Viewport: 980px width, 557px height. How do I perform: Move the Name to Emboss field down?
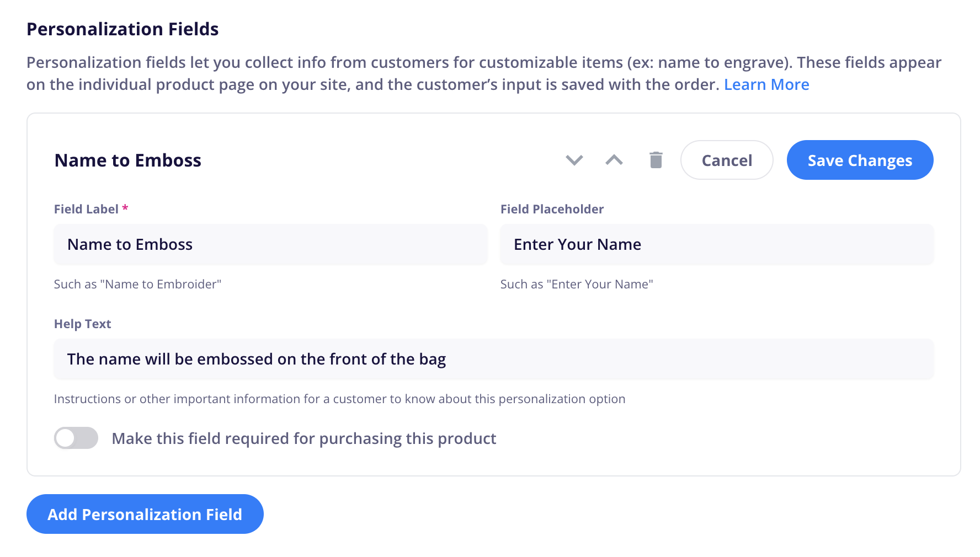click(574, 160)
